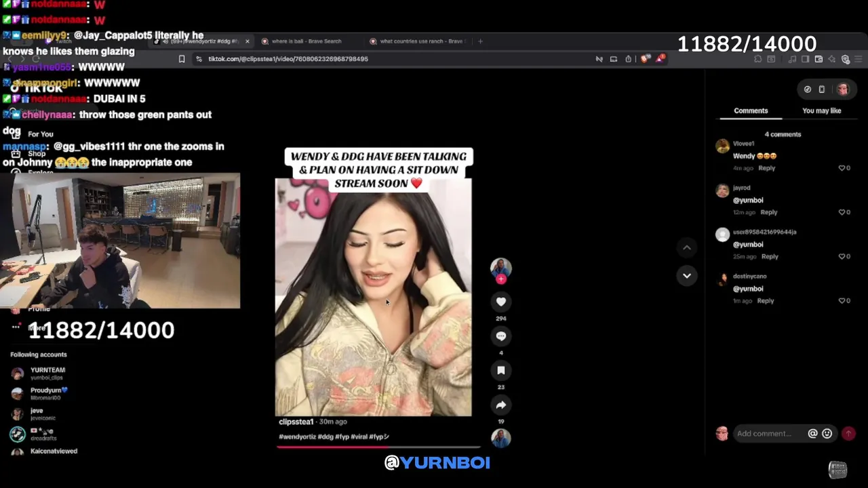
Task: Open clipsstea1 profile link under video
Action: coord(296,422)
